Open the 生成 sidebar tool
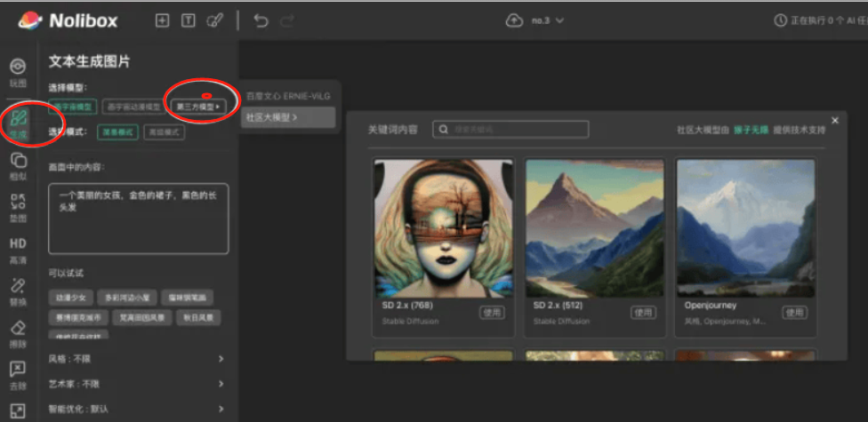Image resolution: width=868 pixels, height=422 pixels. click(x=19, y=124)
